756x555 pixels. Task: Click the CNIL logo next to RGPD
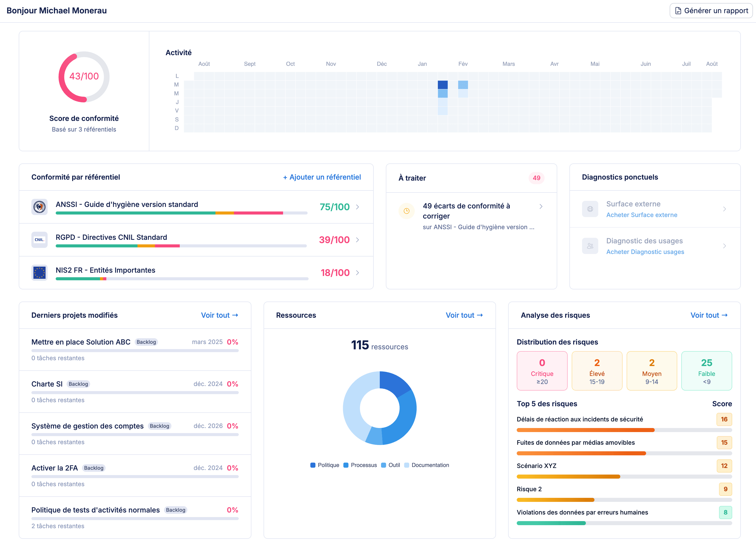(39, 240)
